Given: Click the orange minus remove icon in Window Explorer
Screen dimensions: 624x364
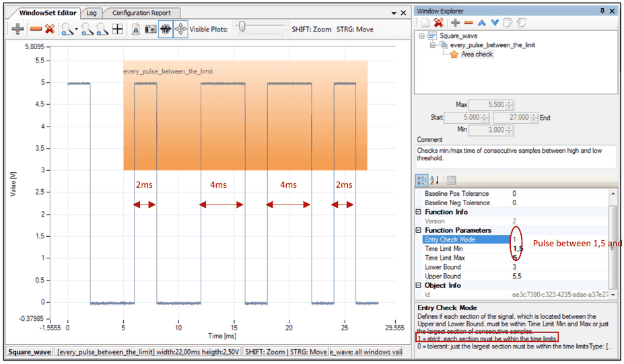Looking at the screenshot, I should point(469,23).
